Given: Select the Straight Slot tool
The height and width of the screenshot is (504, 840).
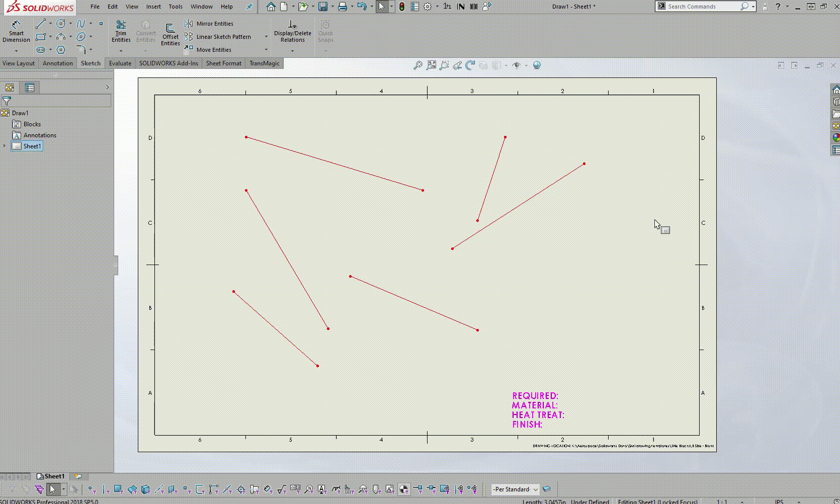Looking at the screenshot, I should [x=41, y=50].
